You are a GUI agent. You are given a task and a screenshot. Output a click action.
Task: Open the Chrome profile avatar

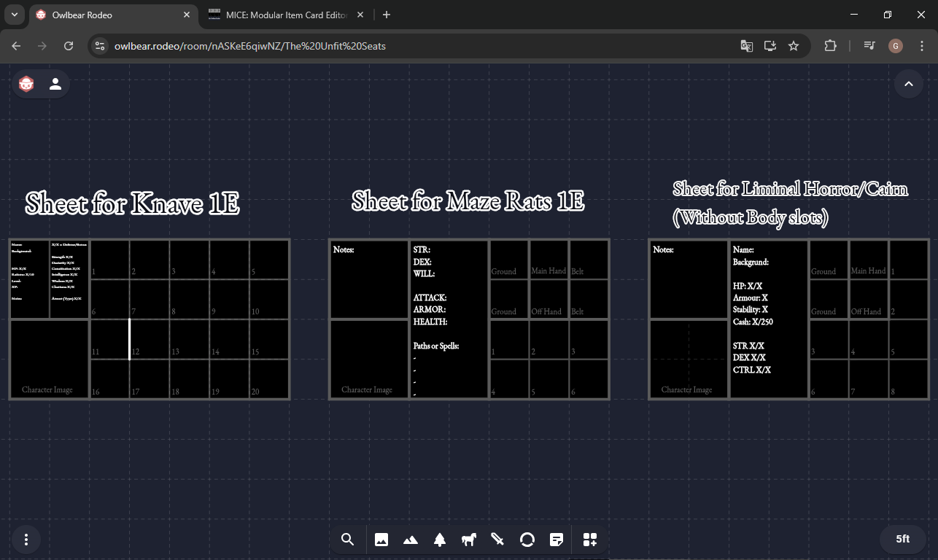click(896, 46)
